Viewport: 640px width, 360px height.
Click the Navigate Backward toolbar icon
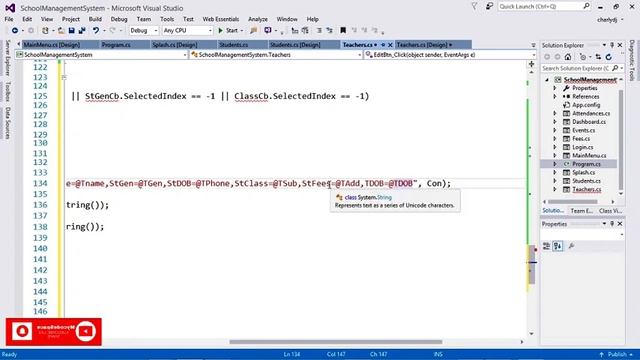click(x=15, y=31)
